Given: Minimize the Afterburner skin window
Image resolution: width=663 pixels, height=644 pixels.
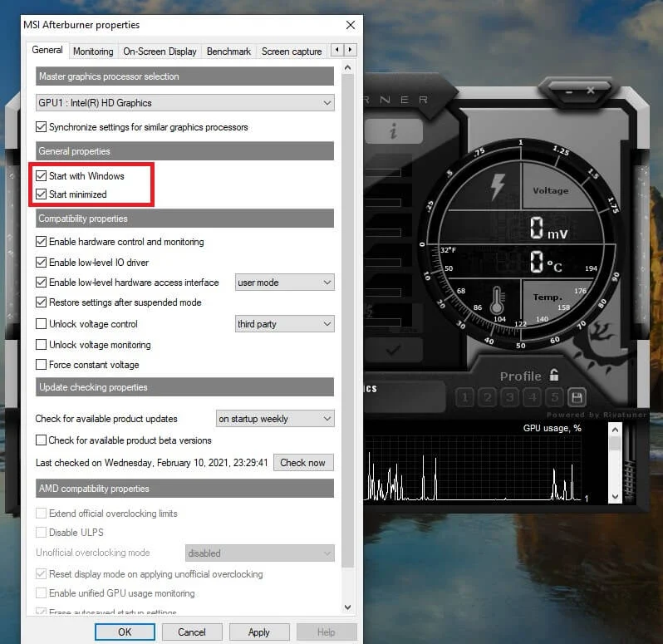Looking at the screenshot, I should (569, 91).
